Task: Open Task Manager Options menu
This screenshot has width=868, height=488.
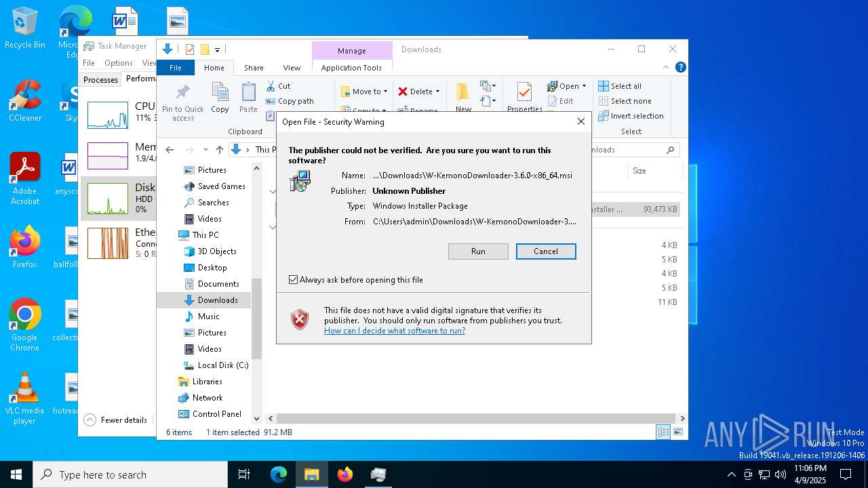Action: click(x=119, y=63)
